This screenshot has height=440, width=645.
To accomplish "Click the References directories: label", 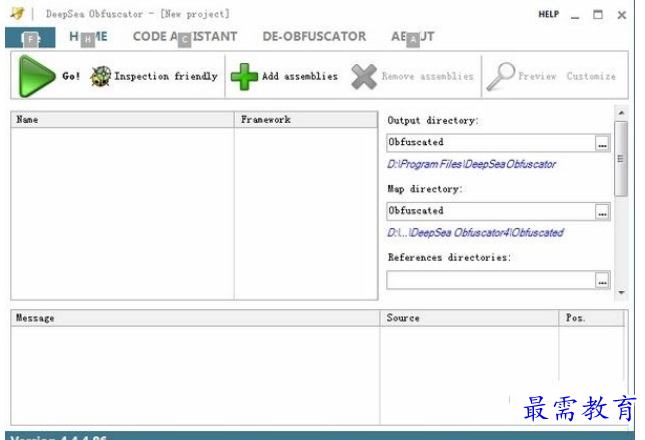I will click(x=449, y=258).
